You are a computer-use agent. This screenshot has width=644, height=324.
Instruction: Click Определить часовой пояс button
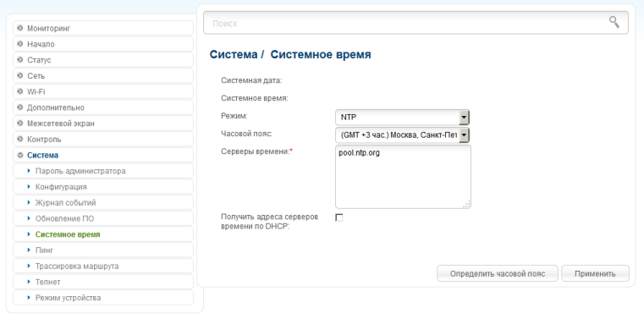498,273
